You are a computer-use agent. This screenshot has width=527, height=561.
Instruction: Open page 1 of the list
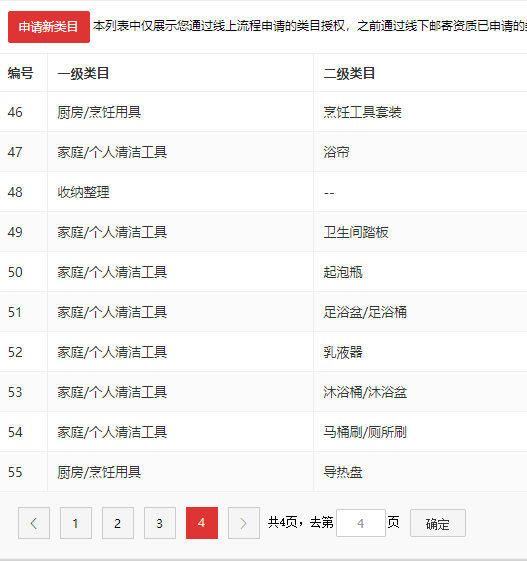75,523
